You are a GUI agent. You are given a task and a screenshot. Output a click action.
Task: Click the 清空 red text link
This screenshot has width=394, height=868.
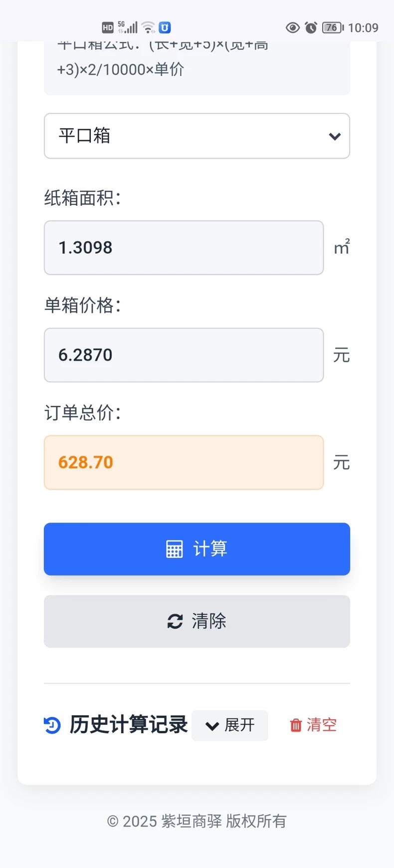322,725
